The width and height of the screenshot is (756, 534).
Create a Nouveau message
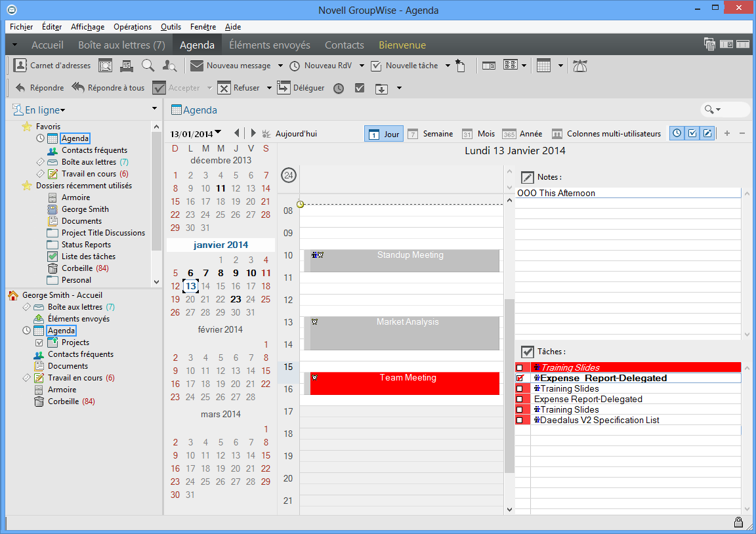(231, 66)
